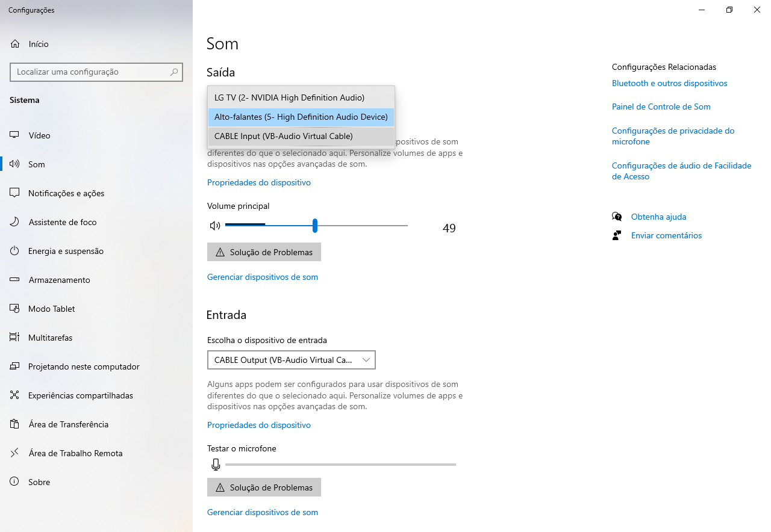Click the Energia e suspensão power icon
Viewport: 771px width, 532px height.
[15, 251]
